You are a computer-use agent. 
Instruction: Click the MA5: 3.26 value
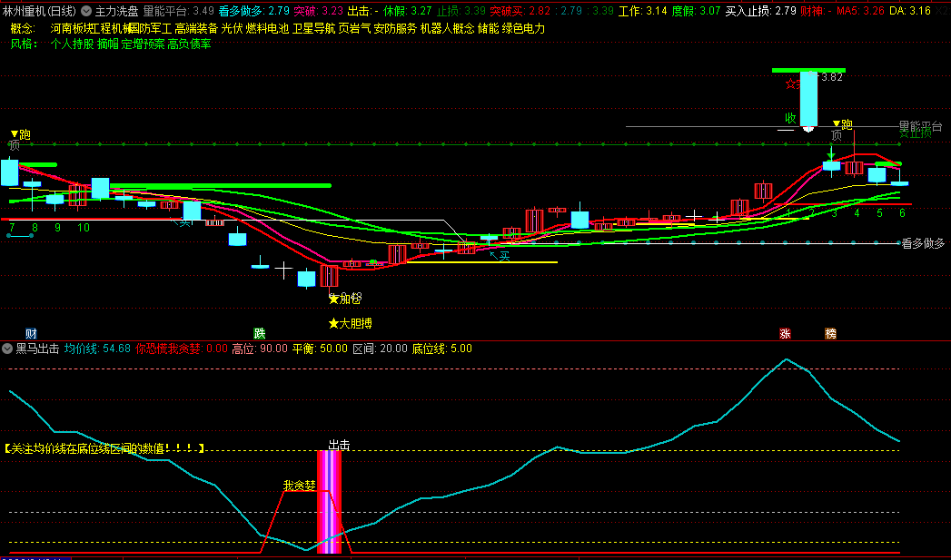860,11
